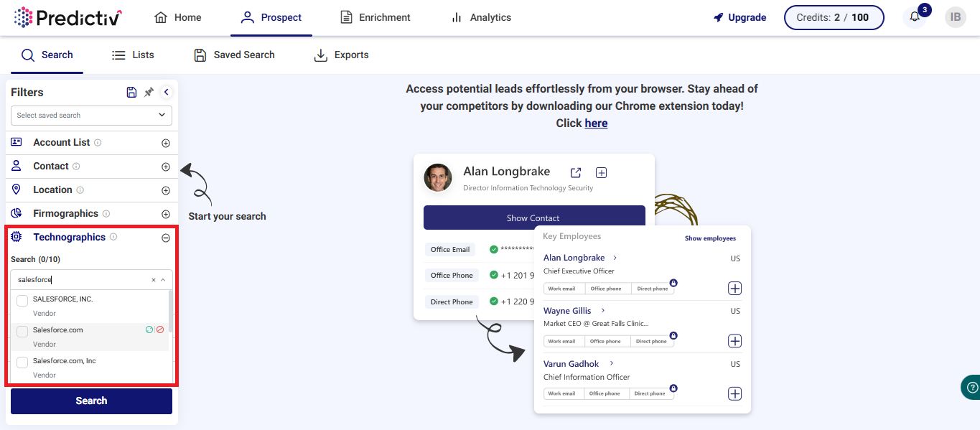Expand the Contact filter
The width and height of the screenshot is (980, 430).
[166, 167]
